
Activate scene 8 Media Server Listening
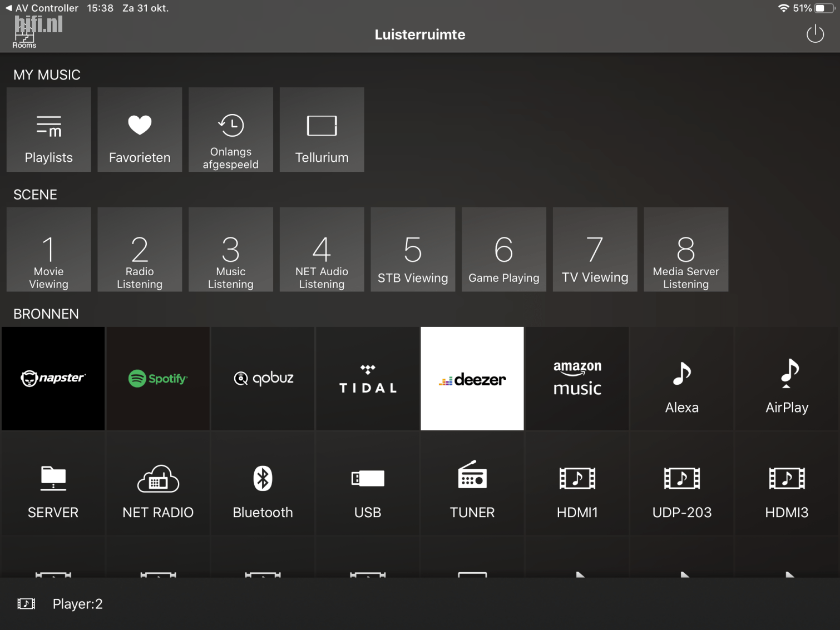(686, 250)
